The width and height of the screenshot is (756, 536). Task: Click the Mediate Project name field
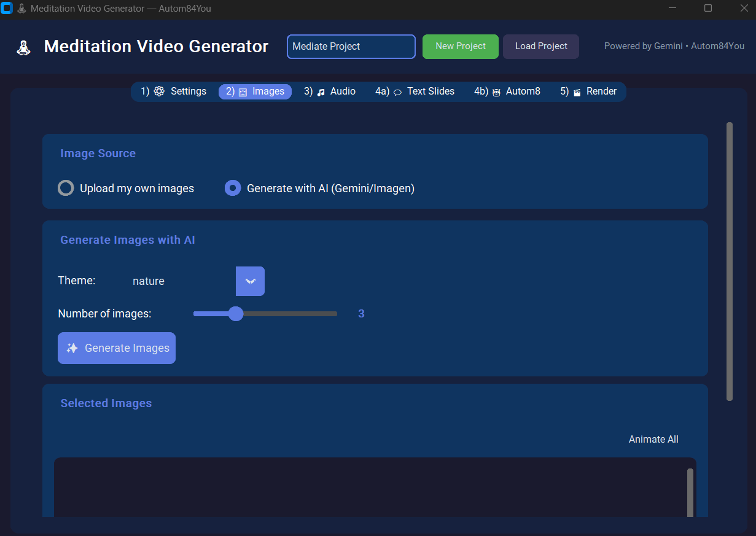click(351, 46)
